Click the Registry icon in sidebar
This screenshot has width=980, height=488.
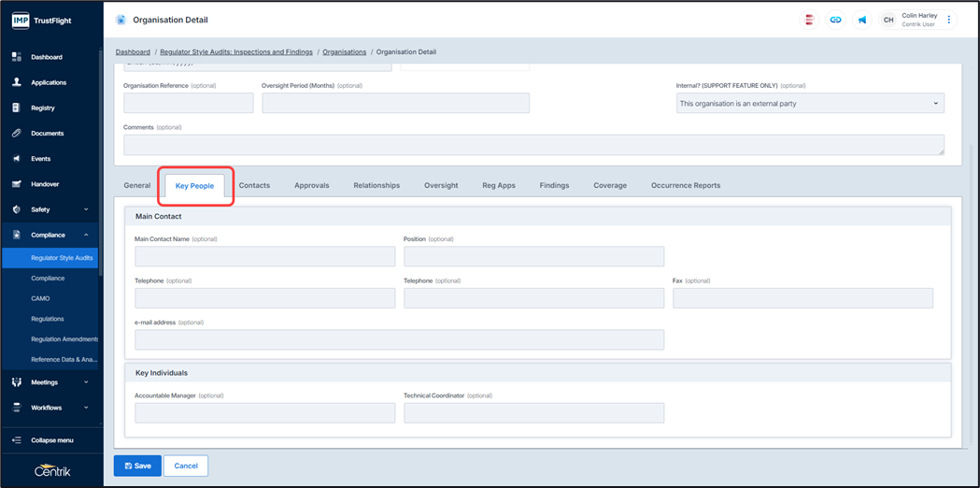[17, 108]
